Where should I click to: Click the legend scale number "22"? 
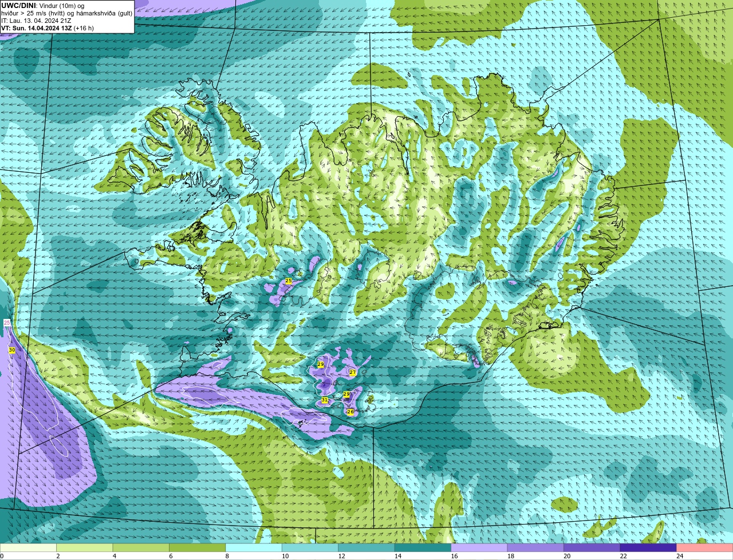pos(624,556)
